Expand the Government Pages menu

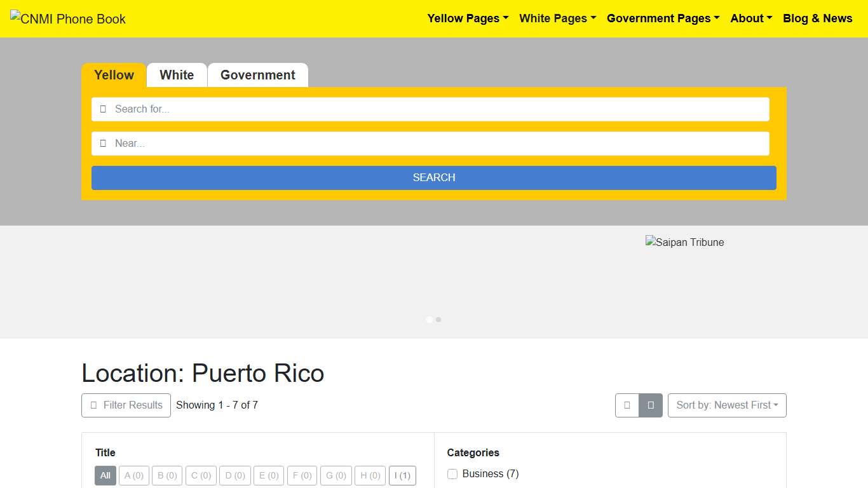point(663,18)
